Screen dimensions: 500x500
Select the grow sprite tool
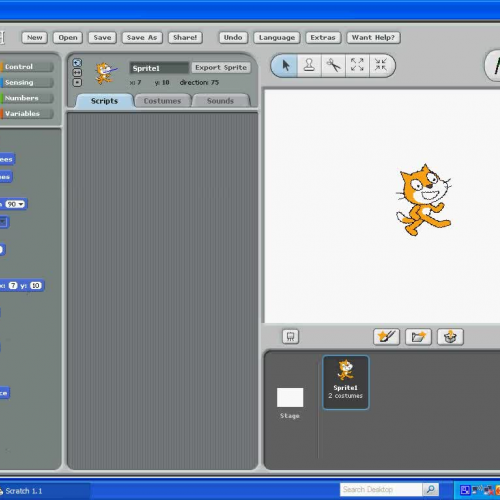[x=357, y=66]
